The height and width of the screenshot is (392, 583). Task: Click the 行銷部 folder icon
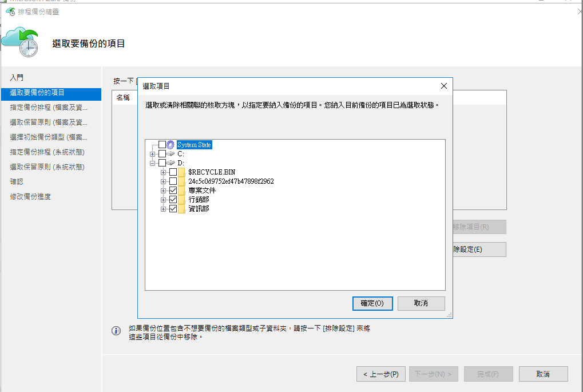click(181, 200)
